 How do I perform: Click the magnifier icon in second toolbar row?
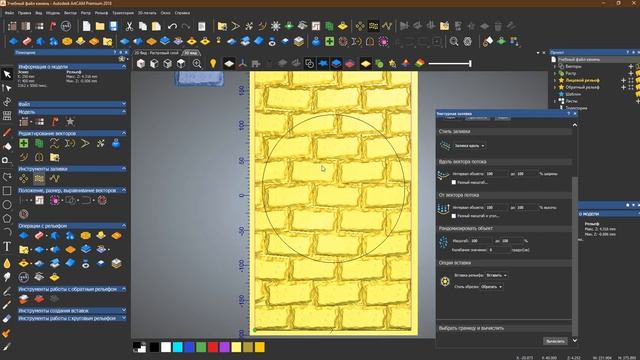pyautogui.click(x=454, y=41)
